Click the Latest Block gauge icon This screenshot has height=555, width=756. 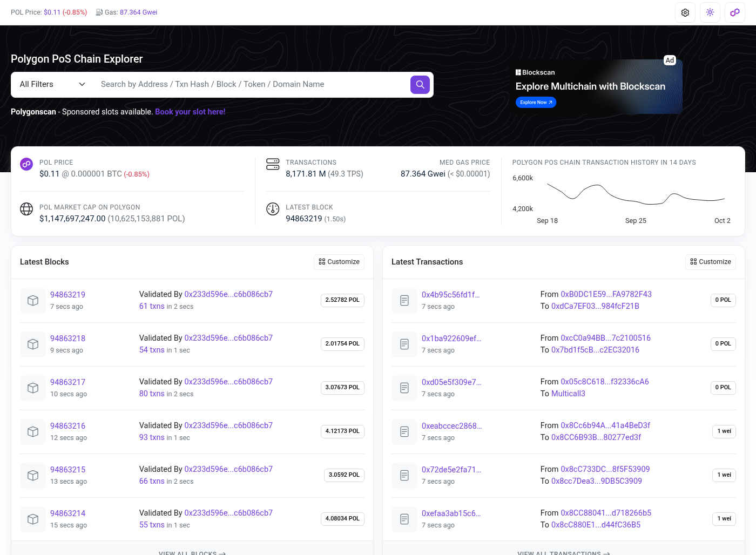[x=273, y=209]
